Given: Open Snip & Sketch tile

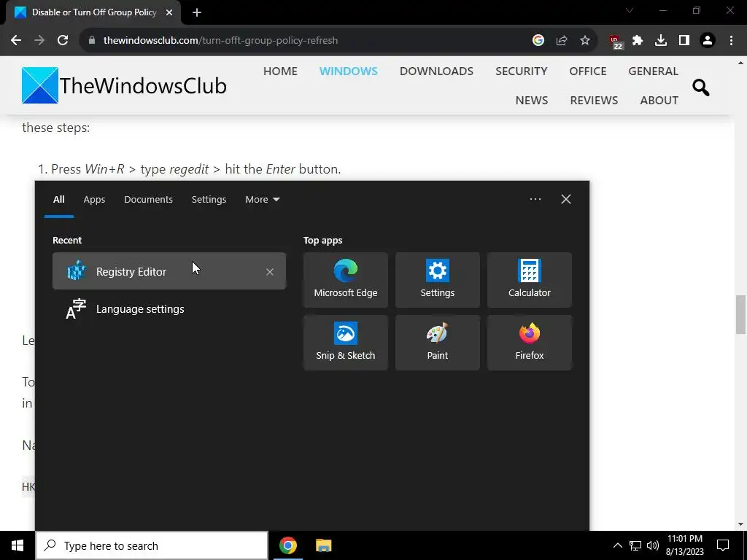Looking at the screenshot, I should (345, 343).
